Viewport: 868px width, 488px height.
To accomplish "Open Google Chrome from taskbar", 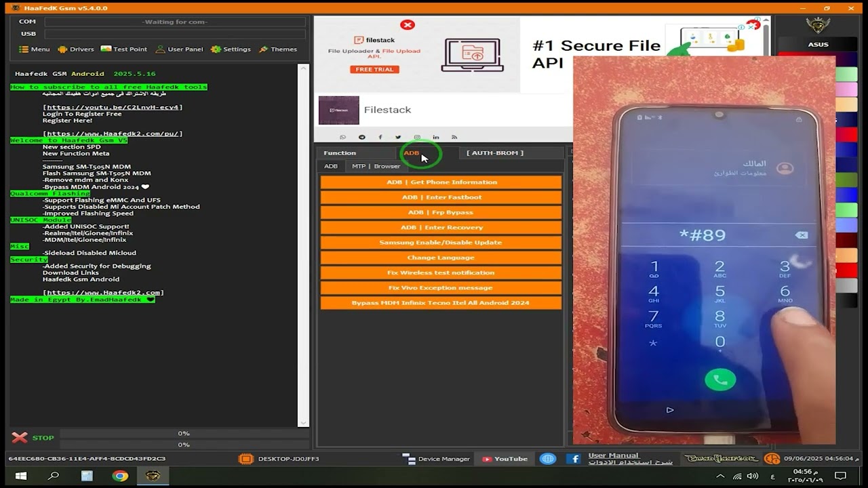I will (120, 476).
